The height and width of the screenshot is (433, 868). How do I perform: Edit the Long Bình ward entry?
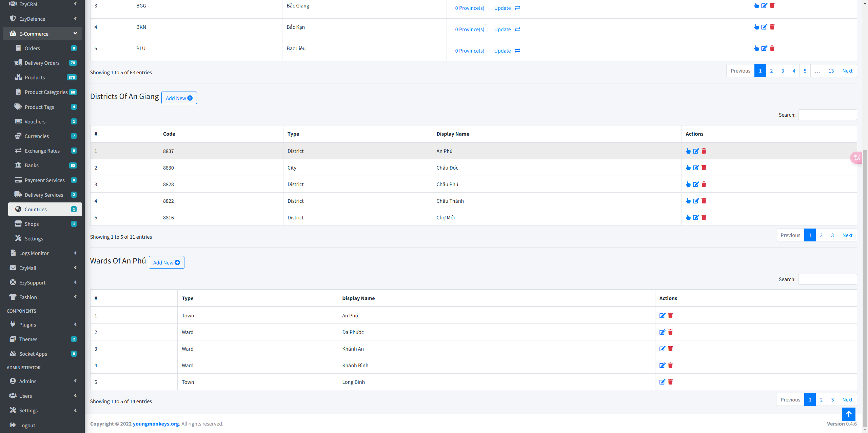pos(662,382)
